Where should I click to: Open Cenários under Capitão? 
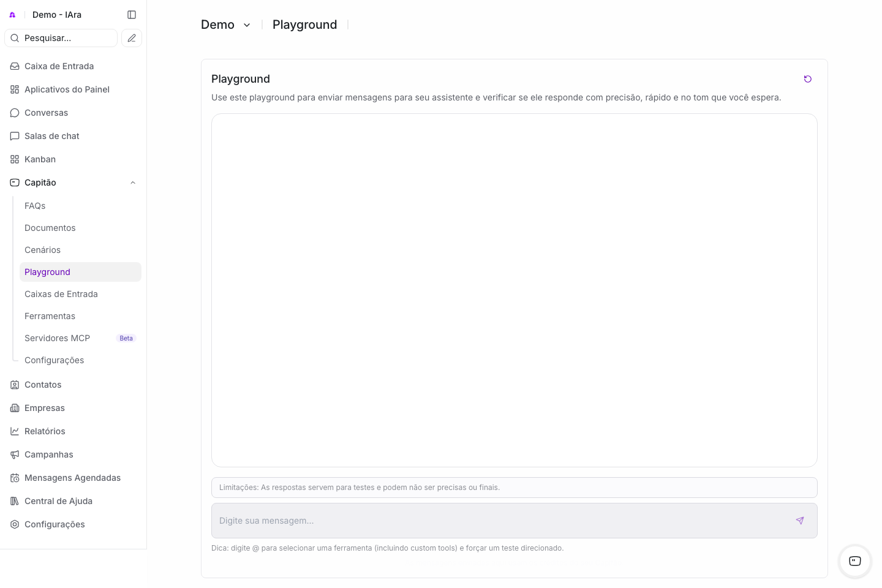pos(80,250)
